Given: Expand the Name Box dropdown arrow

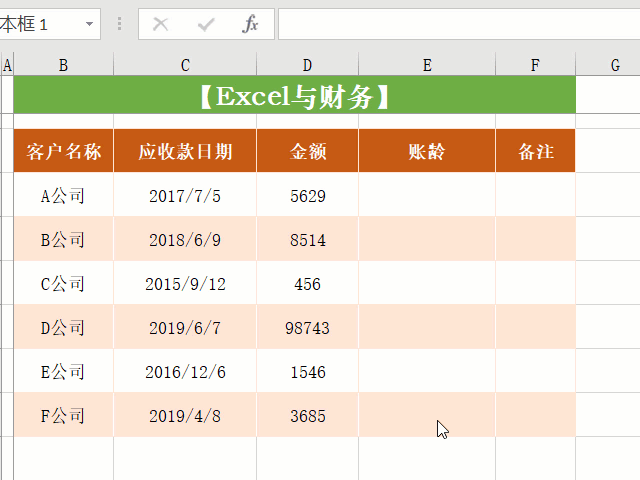Looking at the screenshot, I should tap(89, 24).
